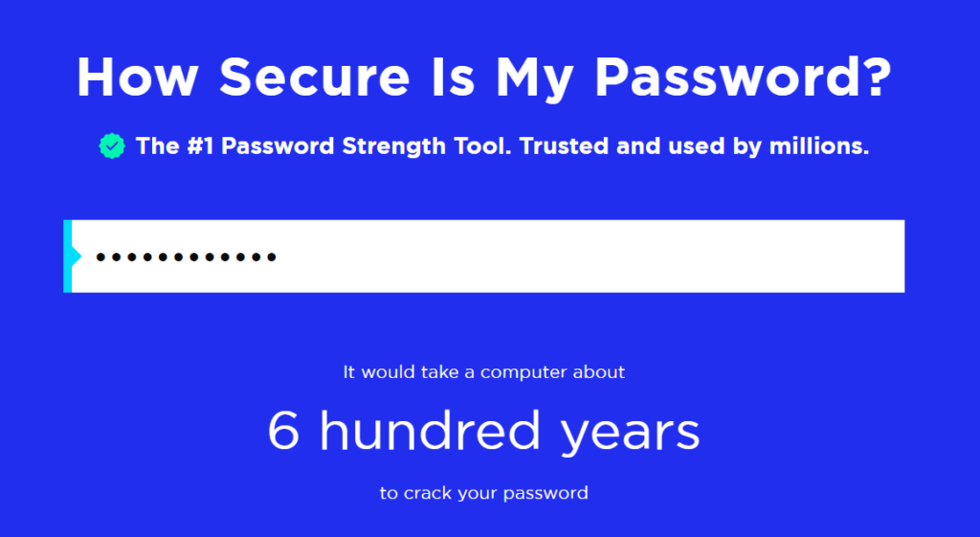Click the word "crack" below the result
Viewport: 980px width, 537px height.
427,494
